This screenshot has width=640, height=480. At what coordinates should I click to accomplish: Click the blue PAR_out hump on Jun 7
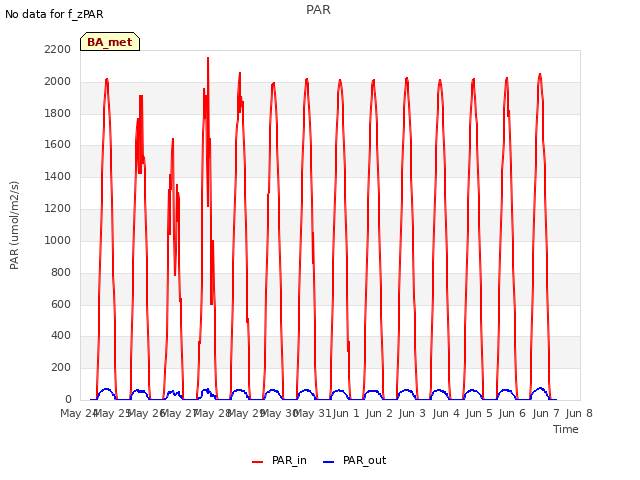coord(540,391)
